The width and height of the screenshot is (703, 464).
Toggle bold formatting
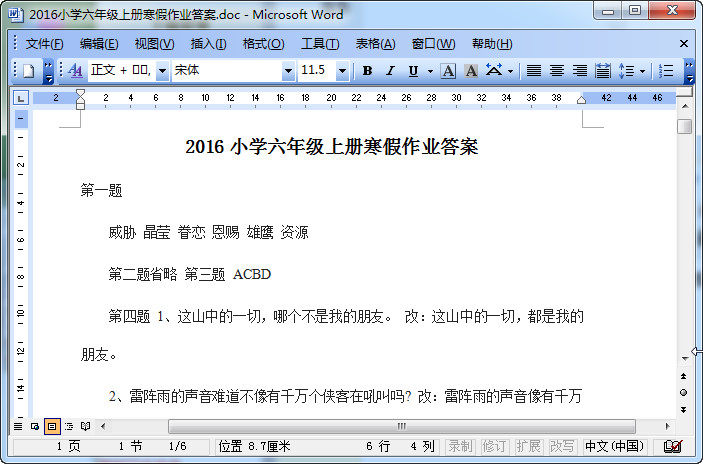(367, 71)
